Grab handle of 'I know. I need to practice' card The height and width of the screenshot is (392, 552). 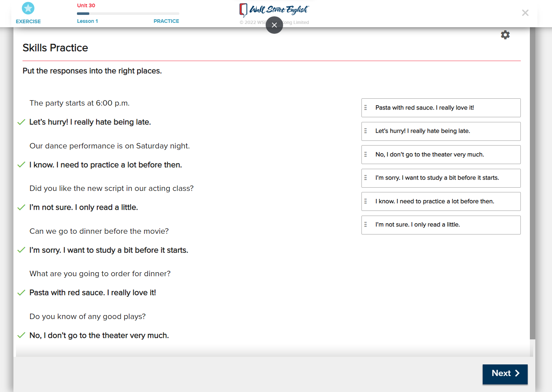[365, 201]
